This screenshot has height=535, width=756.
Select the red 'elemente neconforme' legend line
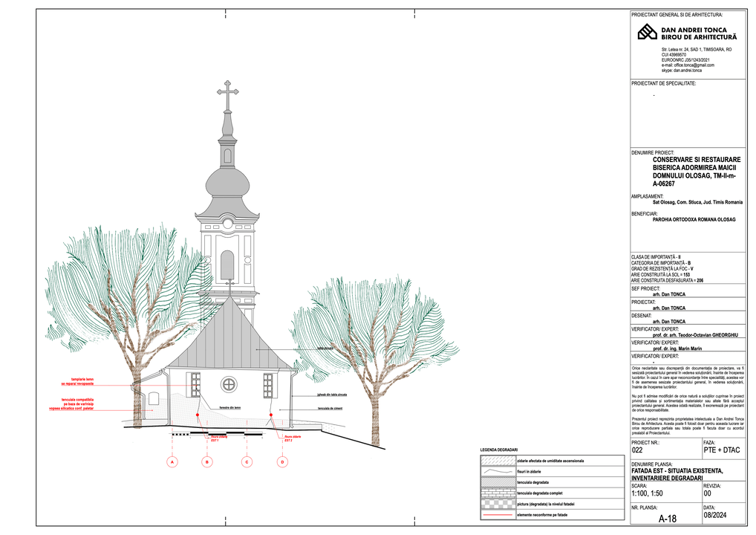pos(497,514)
